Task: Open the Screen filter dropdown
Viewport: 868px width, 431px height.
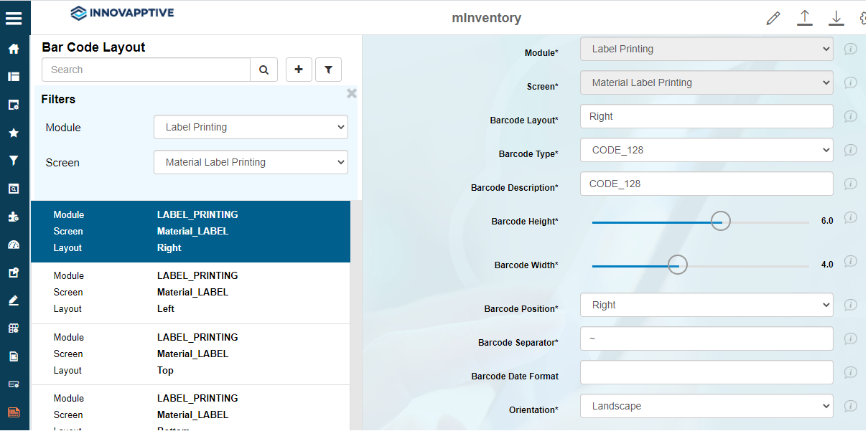Action: pos(251,162)
